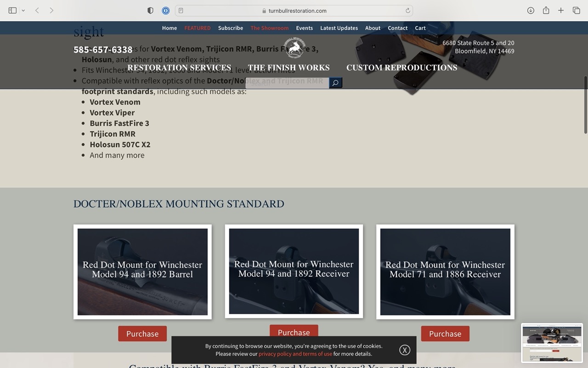Image resolution: width=588 pixels, height=368 pixels.
Task: Focus the site search field
Action: tap(287, 83)
